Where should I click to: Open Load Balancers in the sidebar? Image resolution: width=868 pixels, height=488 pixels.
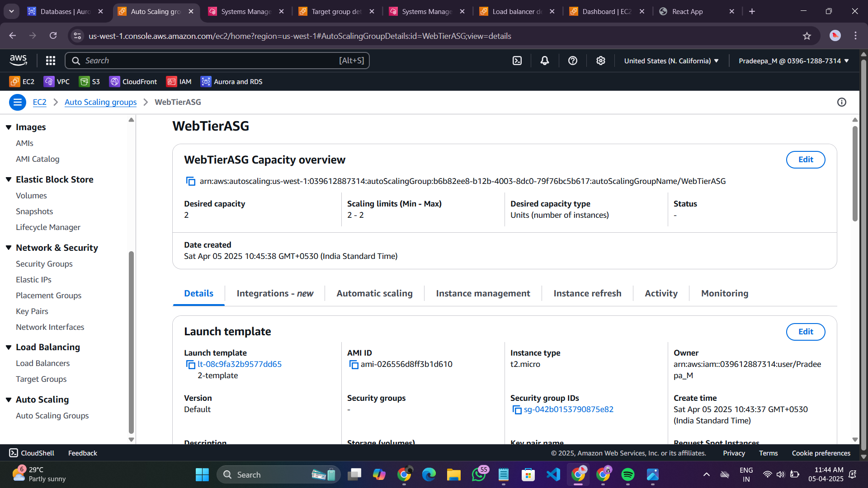43,363
